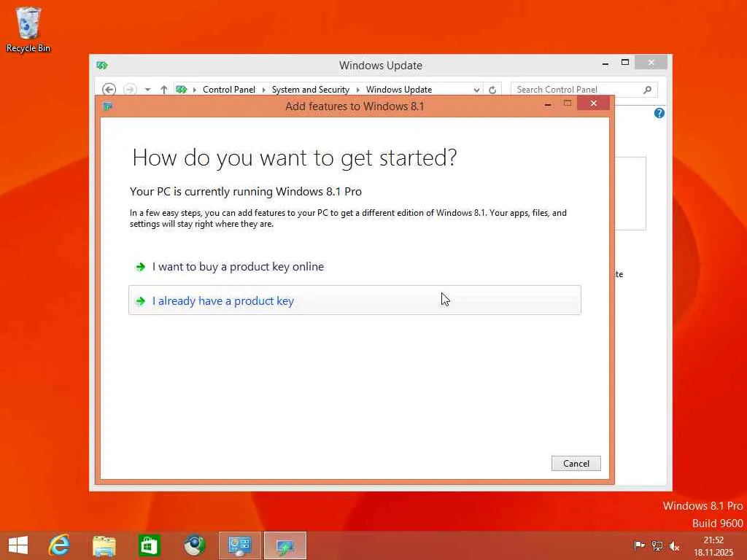Open the address bar history dropdown
The width and height of the screenshot is (747, 560).
pos(476,90)
